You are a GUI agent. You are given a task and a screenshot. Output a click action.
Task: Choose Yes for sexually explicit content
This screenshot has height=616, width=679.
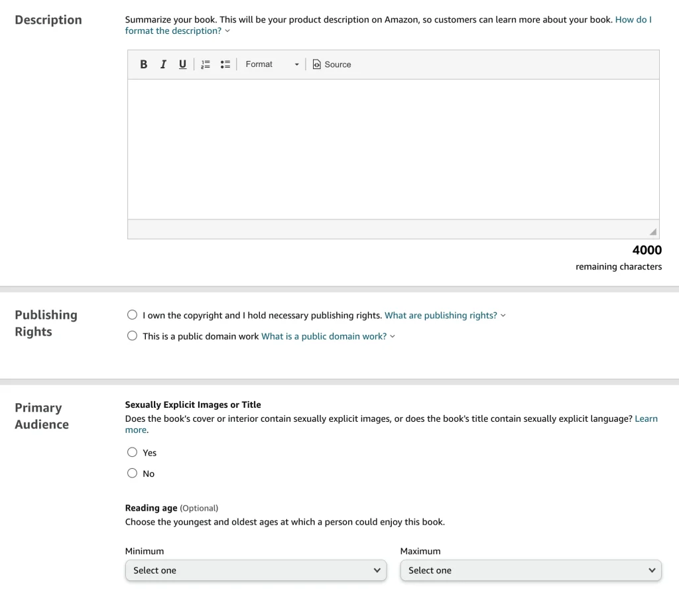132,452
